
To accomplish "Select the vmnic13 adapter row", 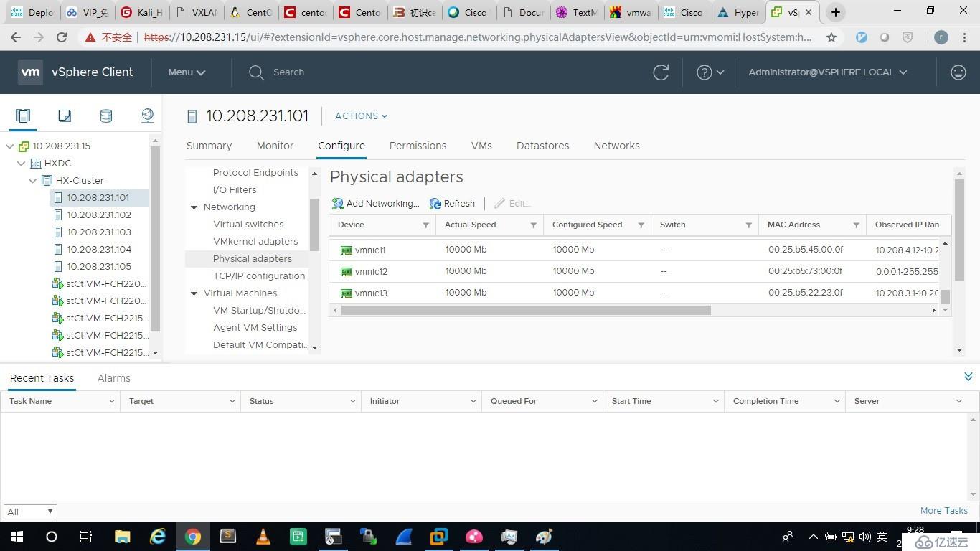I will coord(634,293).
